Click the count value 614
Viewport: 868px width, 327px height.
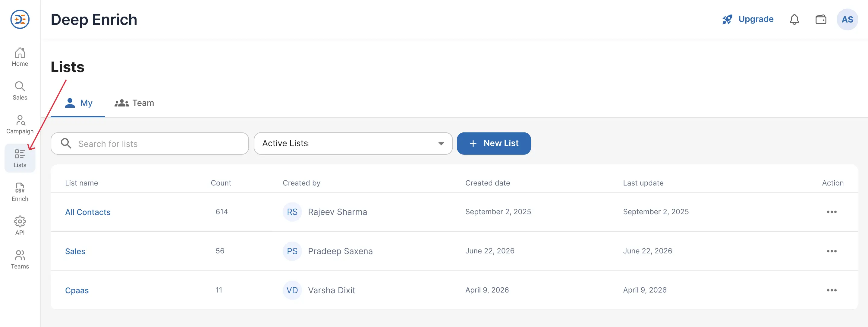tap(222, 212)
